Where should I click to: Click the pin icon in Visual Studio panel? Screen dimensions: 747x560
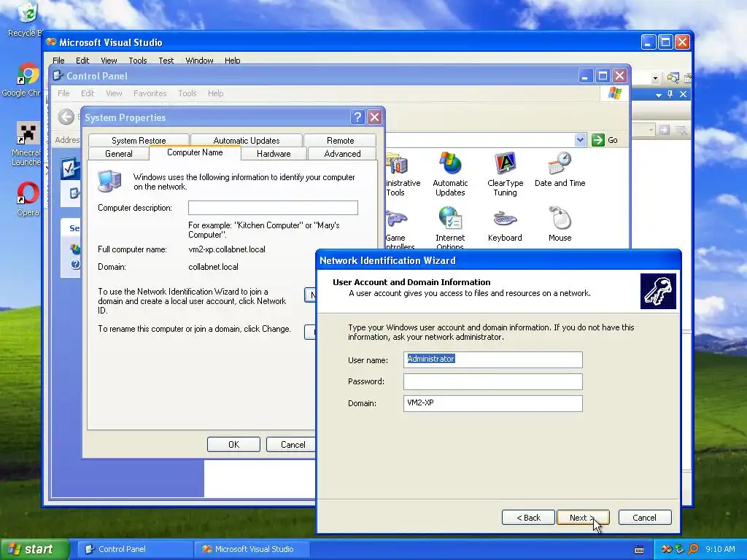point(670,94)
